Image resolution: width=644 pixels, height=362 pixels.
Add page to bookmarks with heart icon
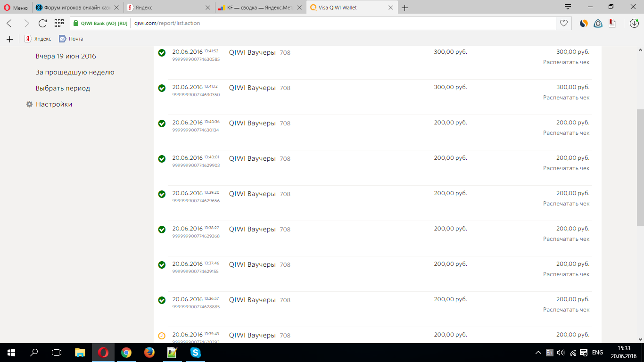click(563, 23)
